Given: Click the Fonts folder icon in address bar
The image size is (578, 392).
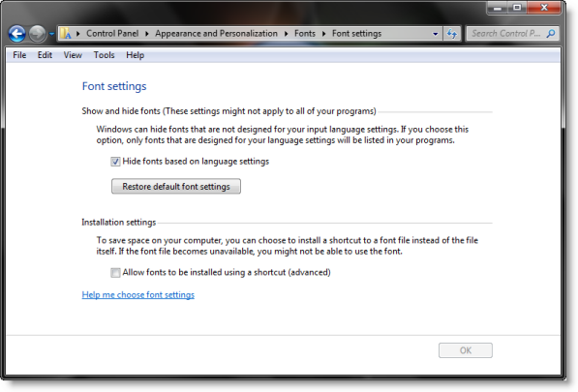Looking at the screenshot, I should pos(66,34).
